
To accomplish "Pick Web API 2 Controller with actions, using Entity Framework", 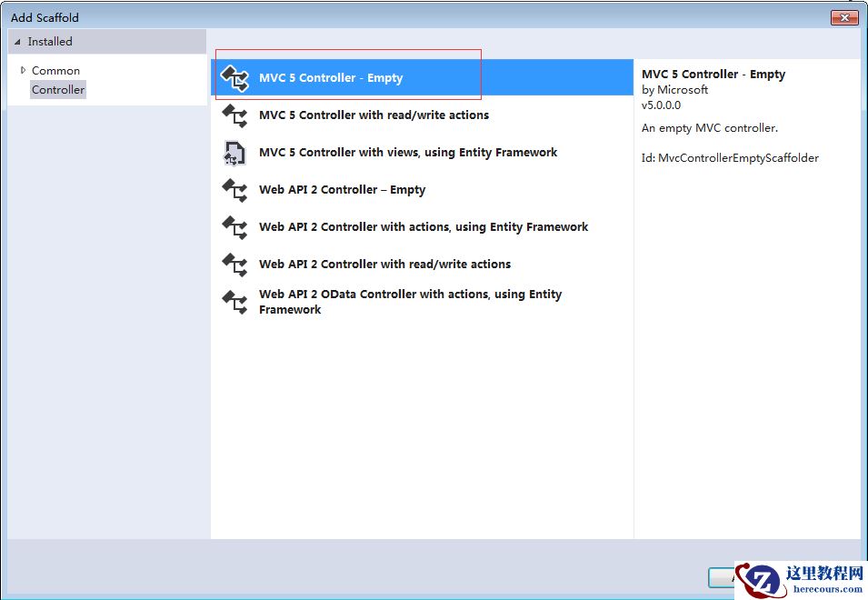I will (x=422, y=227).
